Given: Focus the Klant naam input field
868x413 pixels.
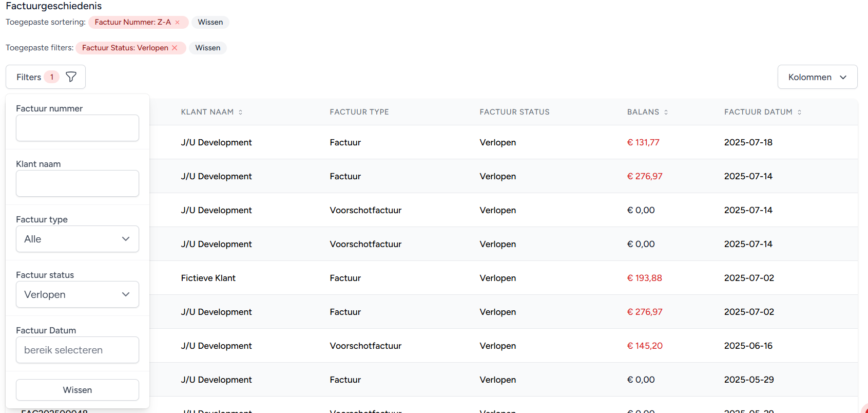Looking at the screenshot, I should [x=78, y=183].
